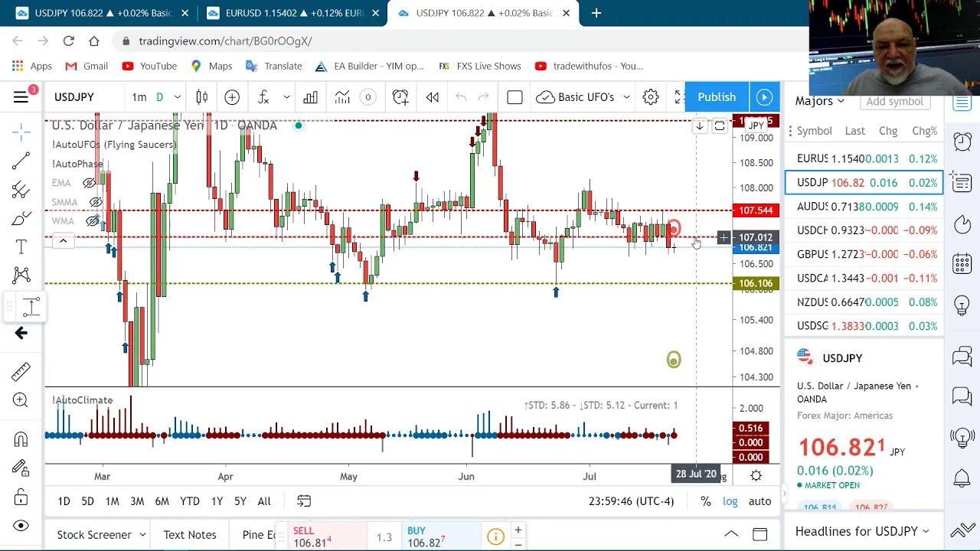Click the compare or add symbol plus icon
Viewport: 980px width, 551px height.
tap(232, 97)
